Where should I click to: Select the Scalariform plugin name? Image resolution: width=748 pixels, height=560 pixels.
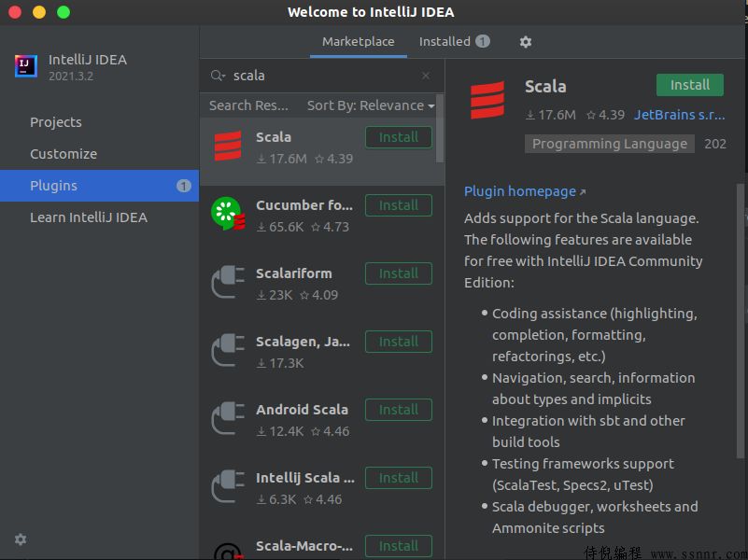[x=294, y=273]
